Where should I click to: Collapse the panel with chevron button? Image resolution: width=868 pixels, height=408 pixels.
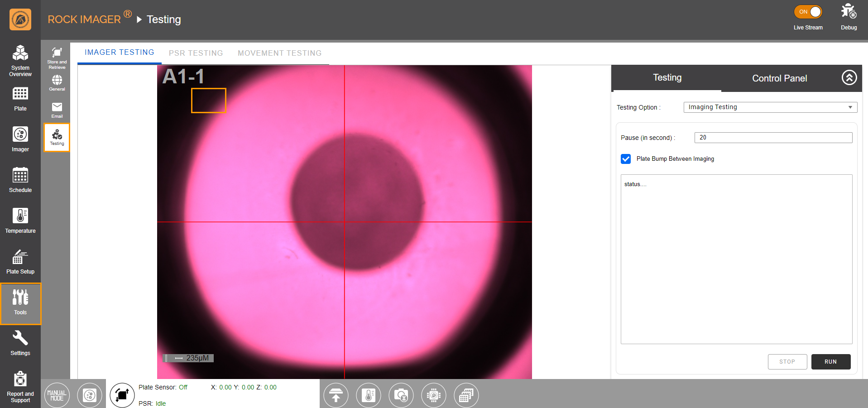tap(849, 78)
